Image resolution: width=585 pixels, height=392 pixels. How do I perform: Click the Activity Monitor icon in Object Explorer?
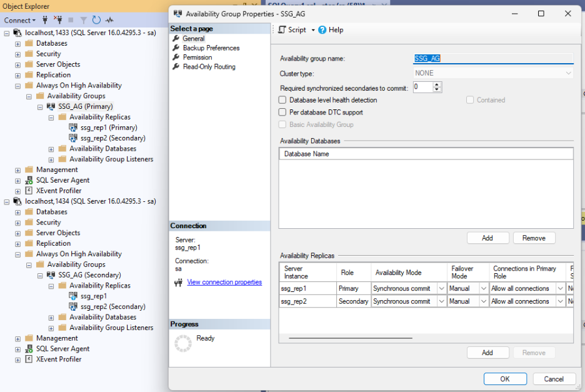tap(109, 20)
